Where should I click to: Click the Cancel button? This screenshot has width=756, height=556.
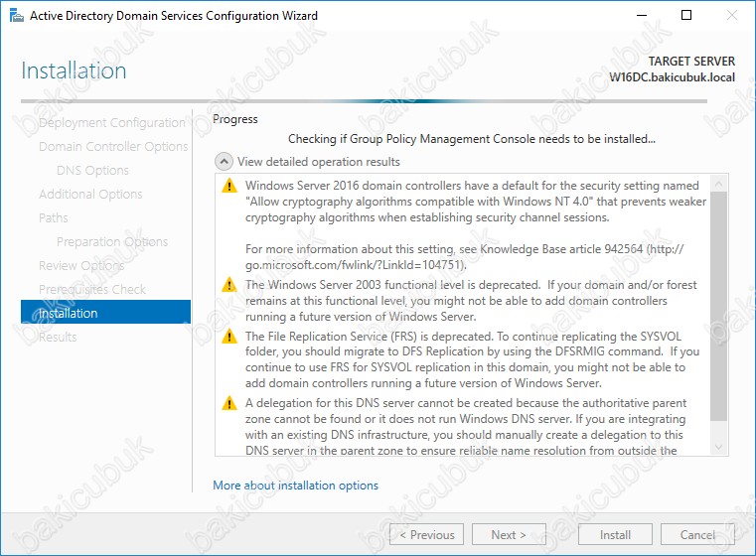697,535
